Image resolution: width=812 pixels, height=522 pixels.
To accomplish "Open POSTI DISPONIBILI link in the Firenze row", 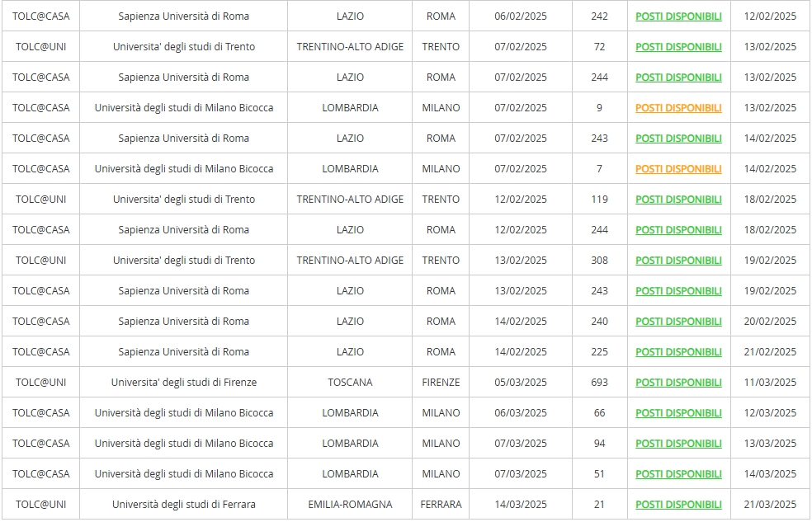I will (x=678, y=383).
